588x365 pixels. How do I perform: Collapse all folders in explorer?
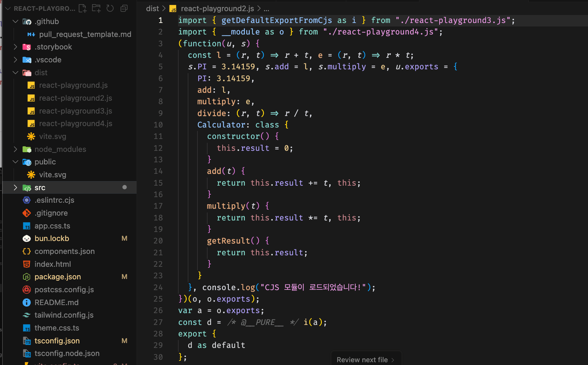(x=124, y=8)
